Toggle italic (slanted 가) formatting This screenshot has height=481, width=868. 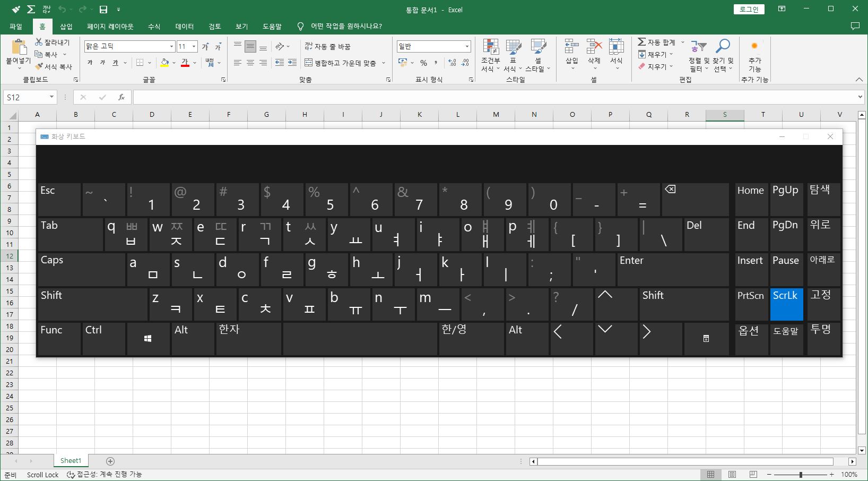click(x=102, y=63)
